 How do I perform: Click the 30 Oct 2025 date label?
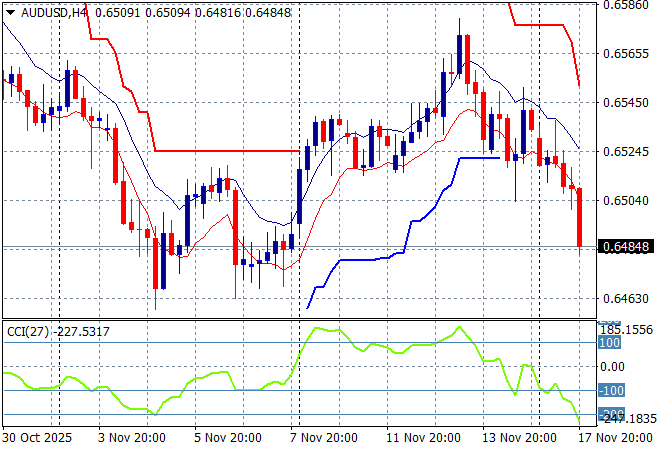37,438
